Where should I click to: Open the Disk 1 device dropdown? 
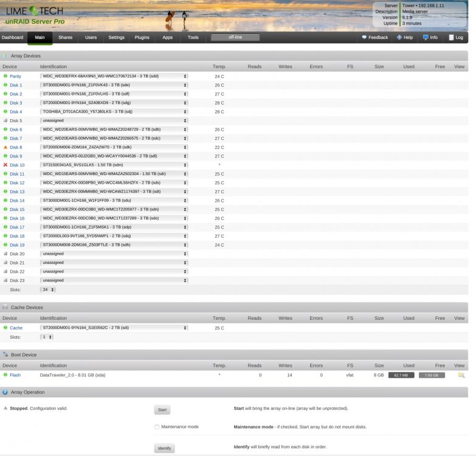tap(114, 85)
